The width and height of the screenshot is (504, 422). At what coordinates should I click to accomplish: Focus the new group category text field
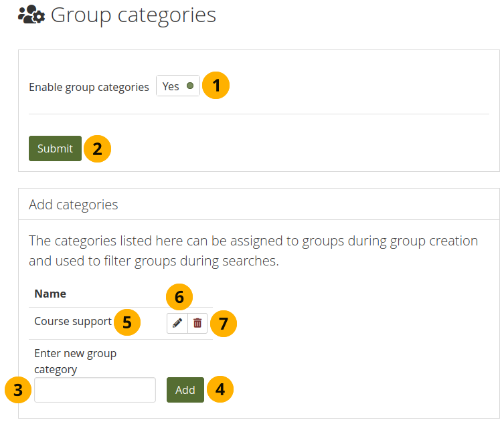[95, 390]
